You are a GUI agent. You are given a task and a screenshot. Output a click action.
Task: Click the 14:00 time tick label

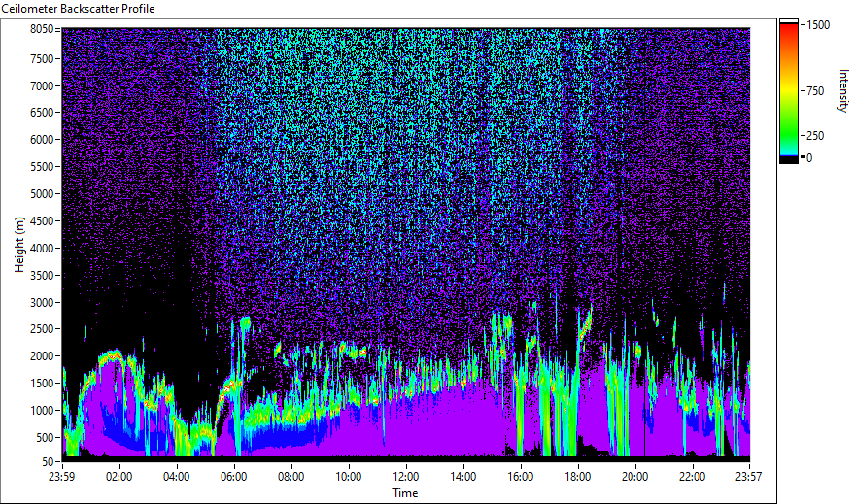coord(463,477)
